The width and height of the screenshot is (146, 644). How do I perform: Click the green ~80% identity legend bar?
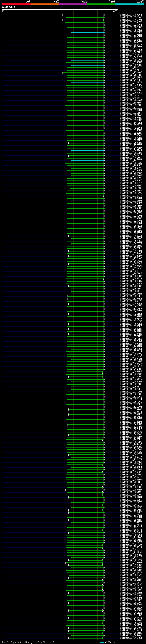[x=101, y=4]
